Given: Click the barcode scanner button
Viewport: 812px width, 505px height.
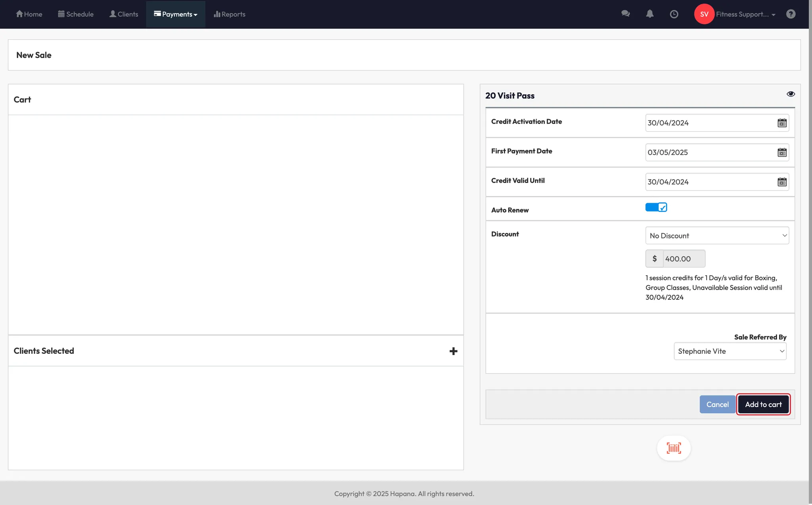Looking at the screenshot, I should [674, 448].
